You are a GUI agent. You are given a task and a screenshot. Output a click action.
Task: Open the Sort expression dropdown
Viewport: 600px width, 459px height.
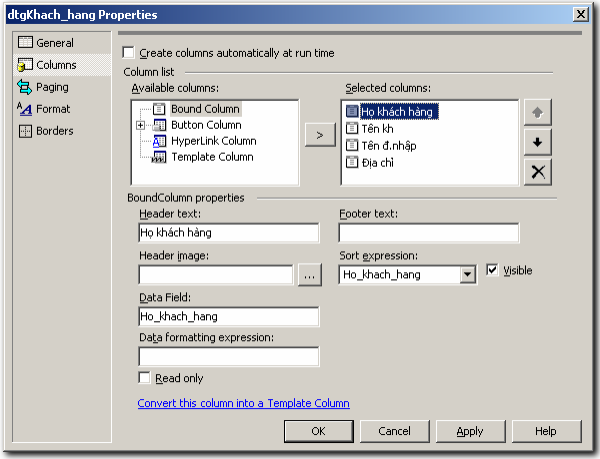point(466,275)
